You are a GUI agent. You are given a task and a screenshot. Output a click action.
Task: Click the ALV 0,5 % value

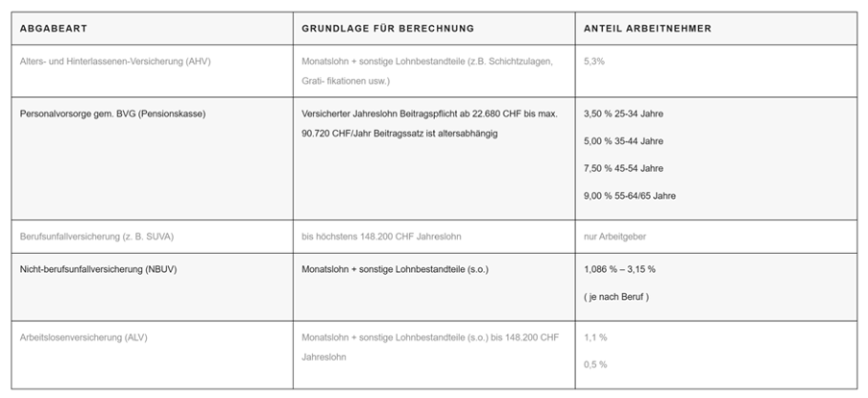[x=595, y=364]
